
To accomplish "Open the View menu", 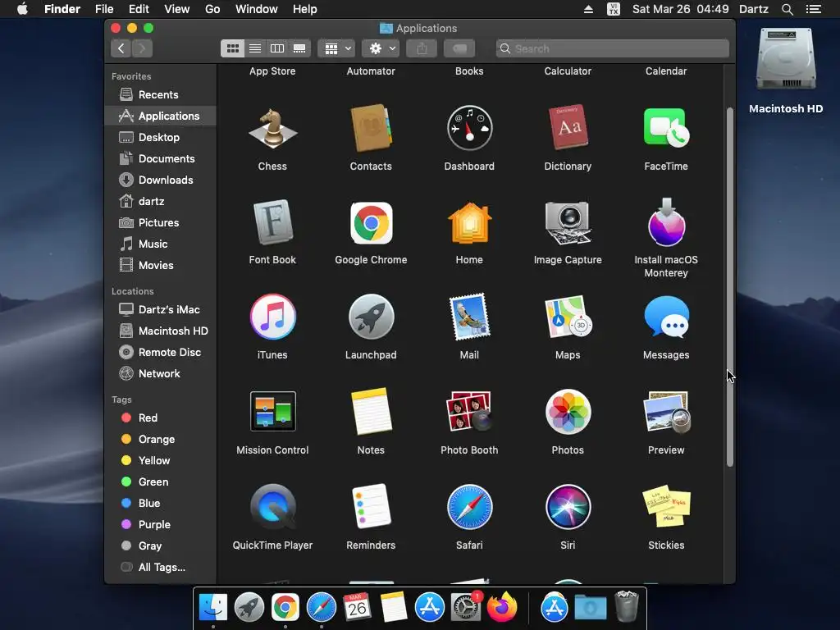I will tap(177, 9).
